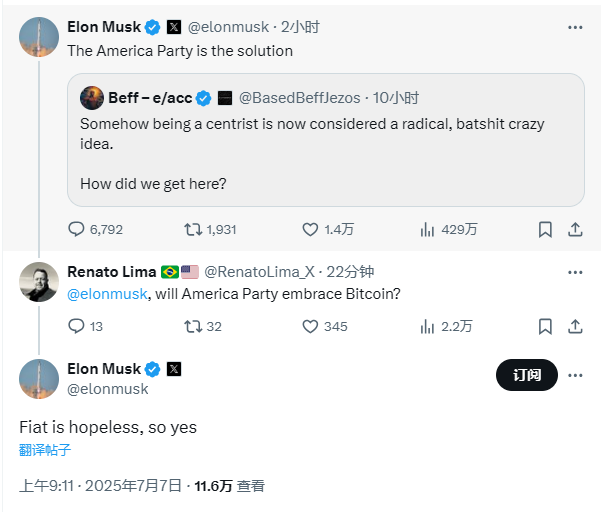Reply to Renato Lima's Bitcoin question
This screenshot has width=601, height=512.
(x=77, y=326)
